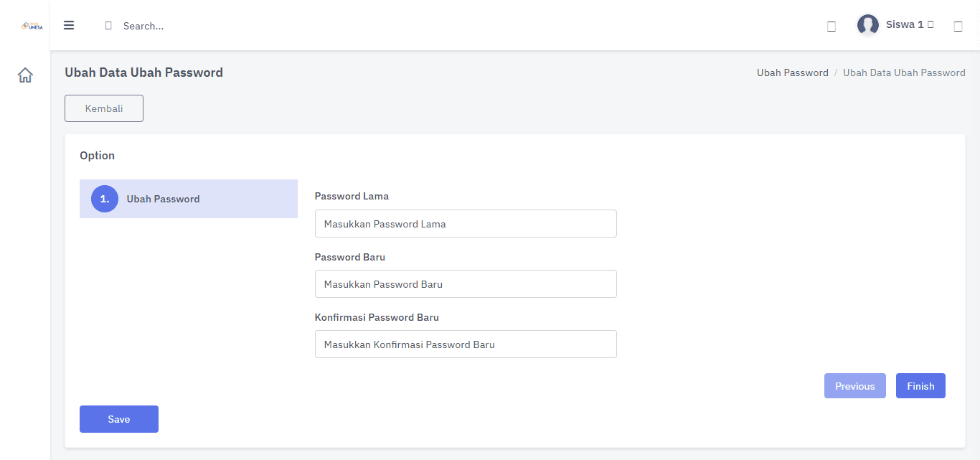This screenshot has height=460, width=980.
Task: Click the Password Baru label
Action: tap(350, 257)
